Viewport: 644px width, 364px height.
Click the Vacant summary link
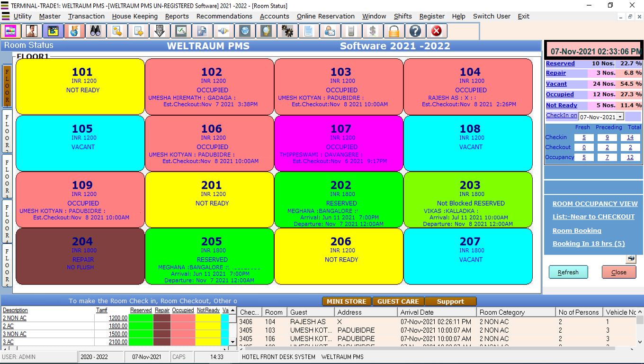tap(556, 84)
